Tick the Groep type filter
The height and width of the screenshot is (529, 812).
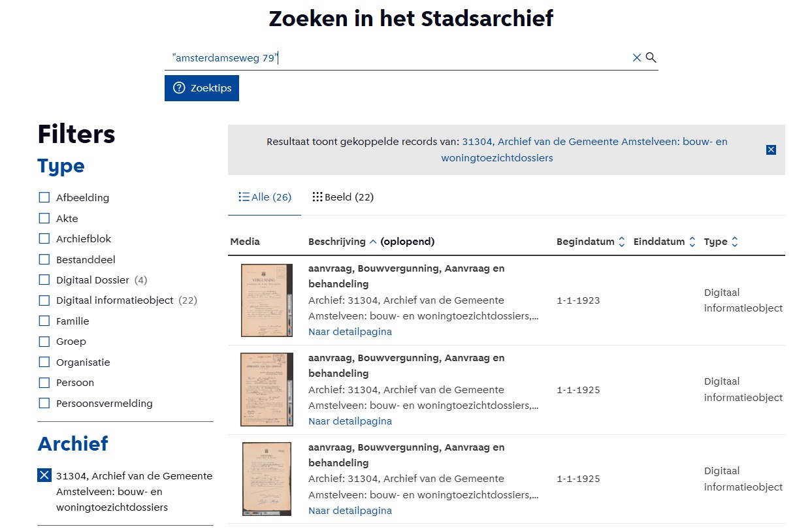44,342
